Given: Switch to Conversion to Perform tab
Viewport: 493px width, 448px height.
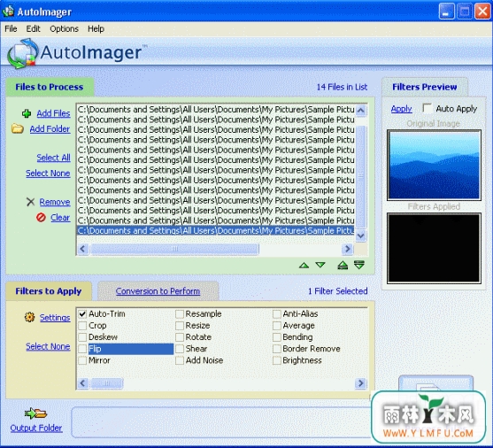Looking at the screenshot, I should click(x=158, y=291).
